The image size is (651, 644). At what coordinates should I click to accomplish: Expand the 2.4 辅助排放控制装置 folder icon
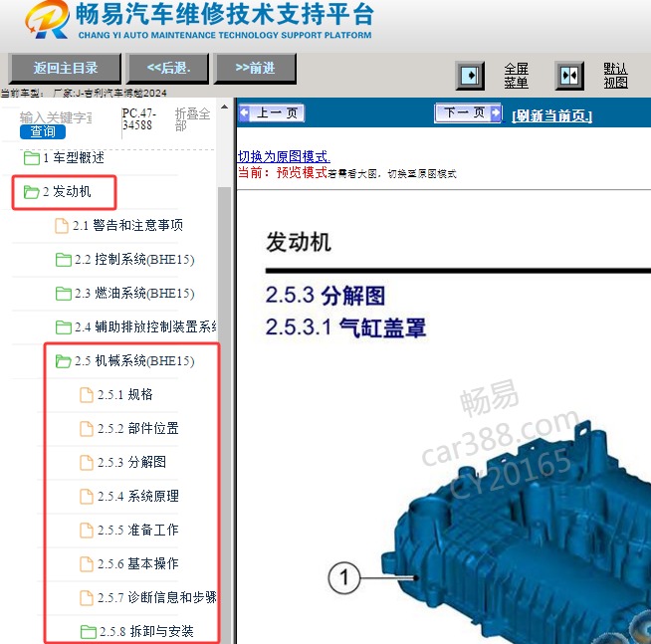[64, 327]
